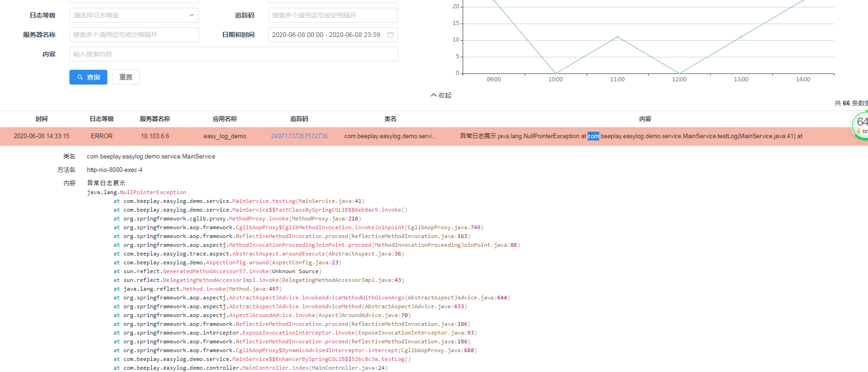The width and height of the screenshot is (868, 372).
Task: Click stack line AbstractAspect.aroundExecute(AbstractAspect.java:36)
Action: tap(259, 254)
